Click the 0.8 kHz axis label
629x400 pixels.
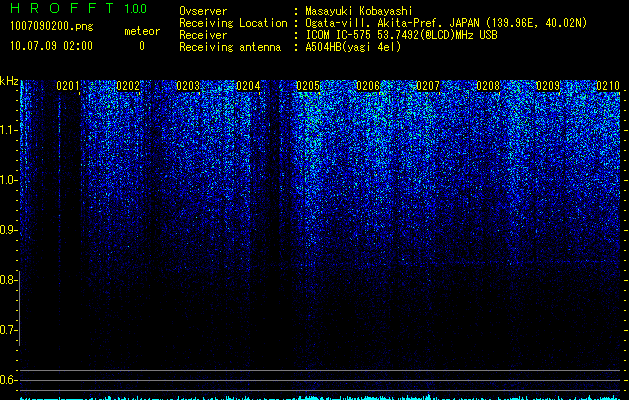coord(7,280)
